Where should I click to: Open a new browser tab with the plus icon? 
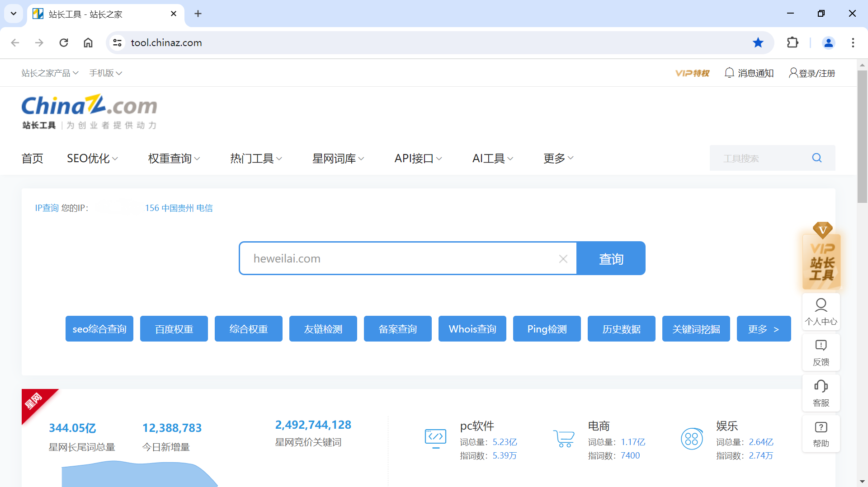tap(198, 14)
